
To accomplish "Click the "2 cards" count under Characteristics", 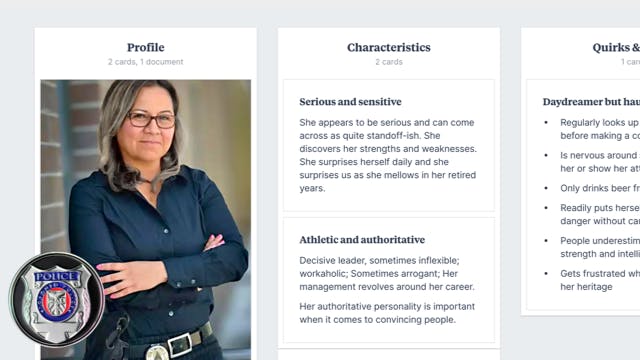I will 389,62.
